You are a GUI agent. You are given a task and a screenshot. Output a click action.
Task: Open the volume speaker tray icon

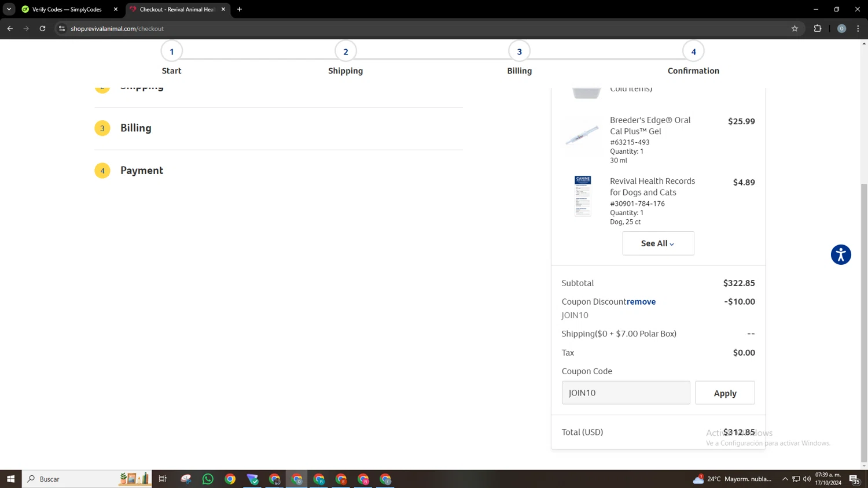(x=807, y=479)
